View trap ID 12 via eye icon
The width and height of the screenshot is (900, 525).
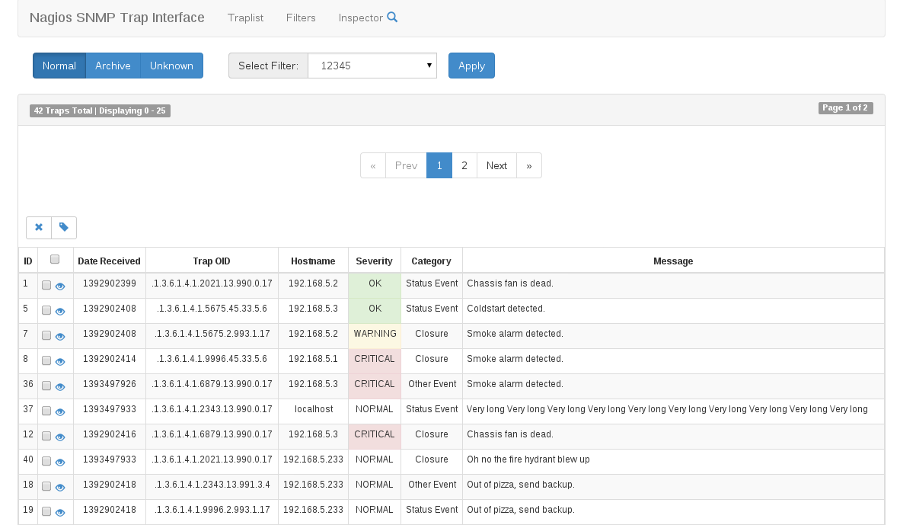60,437
